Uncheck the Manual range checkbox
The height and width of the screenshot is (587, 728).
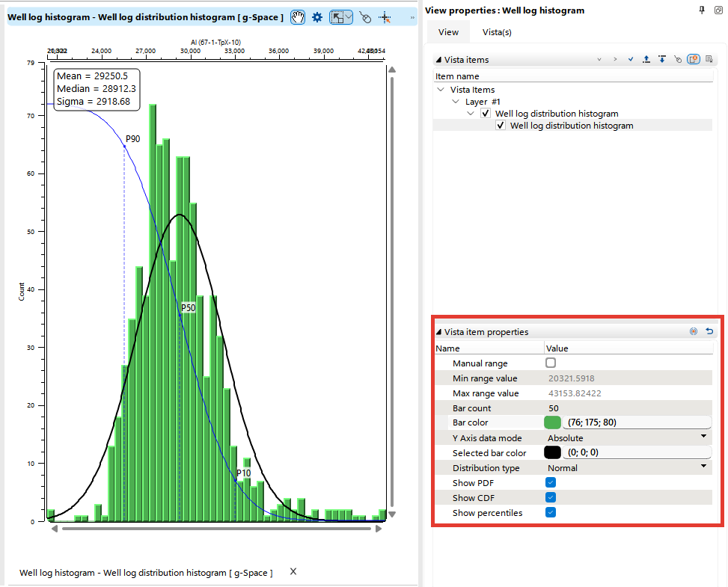pyautogui.click(x=551, y=363)
